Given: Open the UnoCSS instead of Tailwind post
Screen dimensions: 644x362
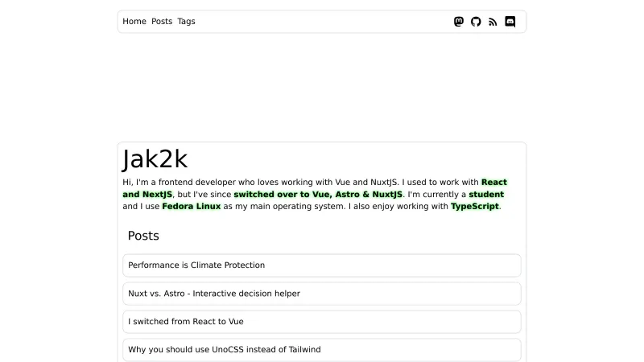Looking at the screenshot, I should tap(225, 350).
